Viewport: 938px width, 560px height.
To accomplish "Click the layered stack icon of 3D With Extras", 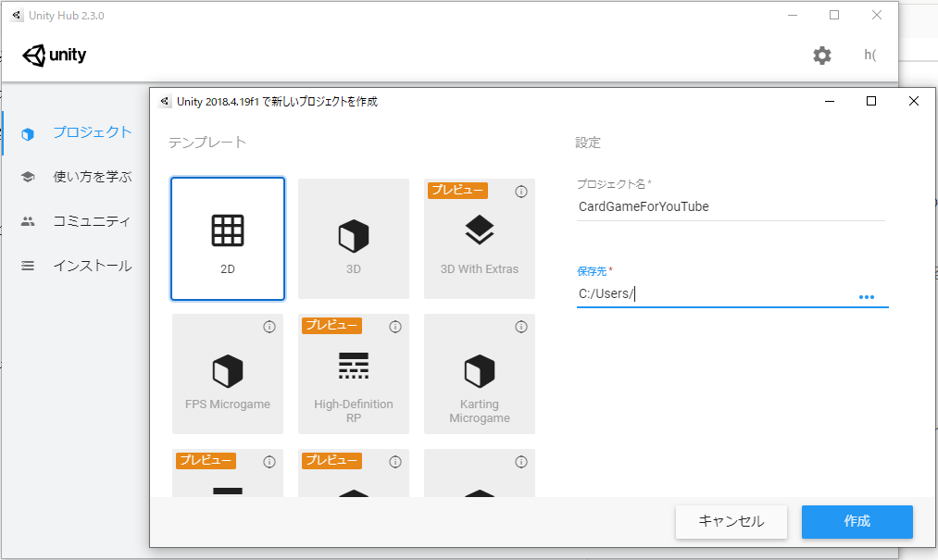I will click(479, 230).
